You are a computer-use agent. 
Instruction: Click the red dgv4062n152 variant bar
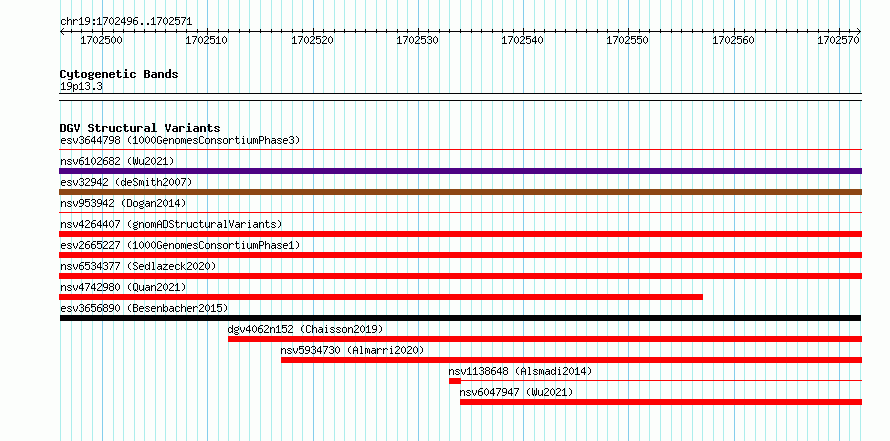pos(545,339)
